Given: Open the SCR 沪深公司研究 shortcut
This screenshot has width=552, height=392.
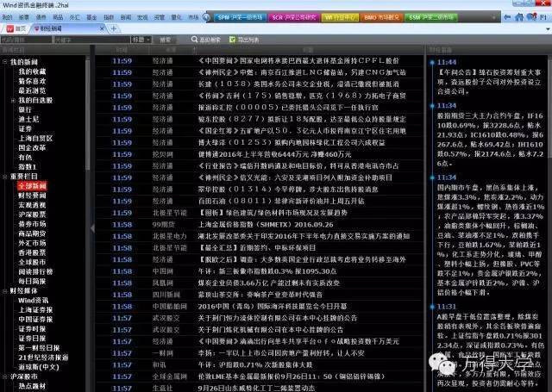Looking at the screenshot, I should coord(292,16).
